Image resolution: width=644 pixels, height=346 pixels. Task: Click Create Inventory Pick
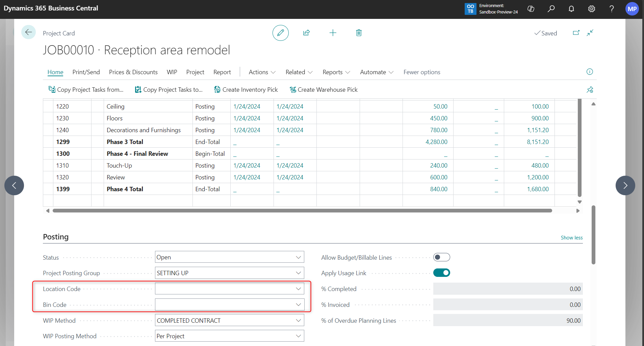click(x=246, y=90)
